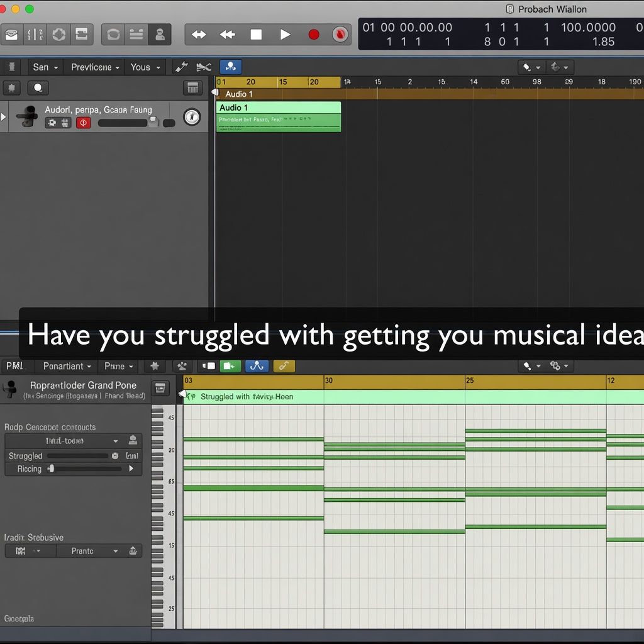The height and width of the screenshot is (644, 644).
Task: Click the person icon beside the 1ndl-toem dropdown
Action: pos(133,441)
